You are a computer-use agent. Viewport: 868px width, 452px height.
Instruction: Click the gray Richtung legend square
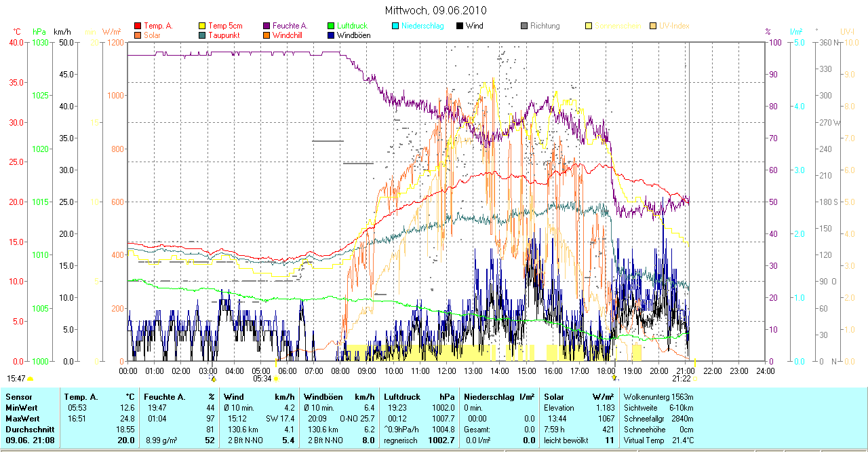pos(524,26)
